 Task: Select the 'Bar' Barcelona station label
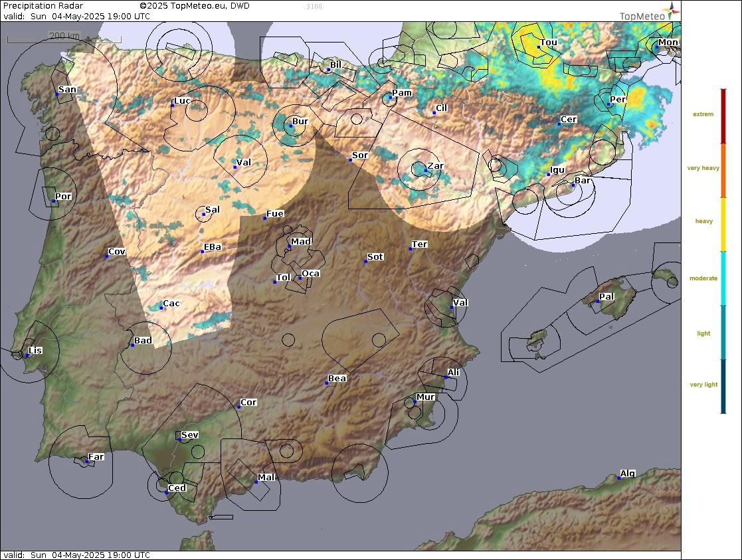583,180
